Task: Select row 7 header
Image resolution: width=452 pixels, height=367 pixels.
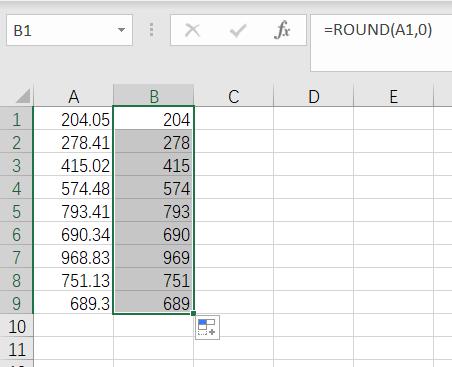Action: pos(16,257)
